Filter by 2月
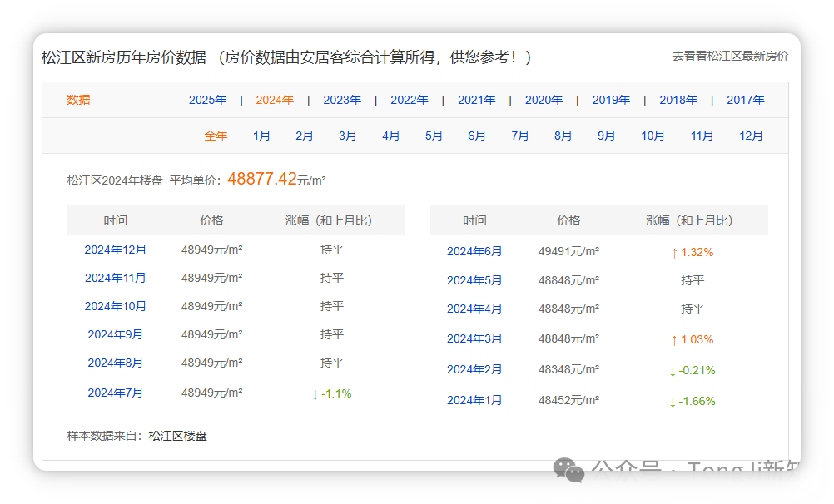Screen dimensions: 834x504 [305, 136]
